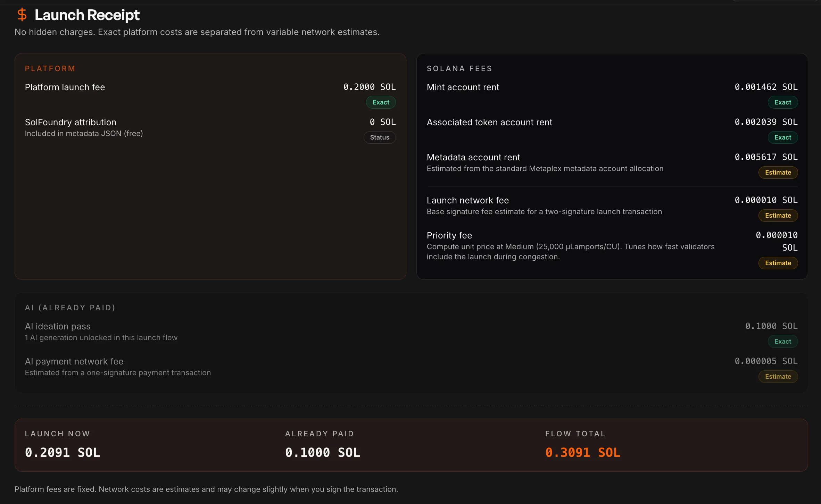
Task: Click the Launch Receipt heading
Action: (x=87, y=15)
